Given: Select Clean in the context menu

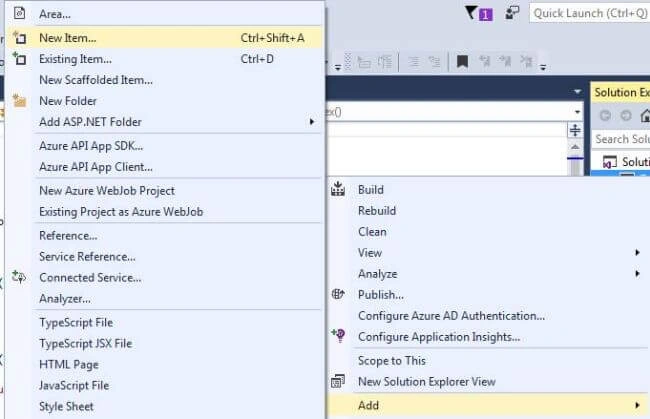Looking at the screenshot, I should (488, 232).
